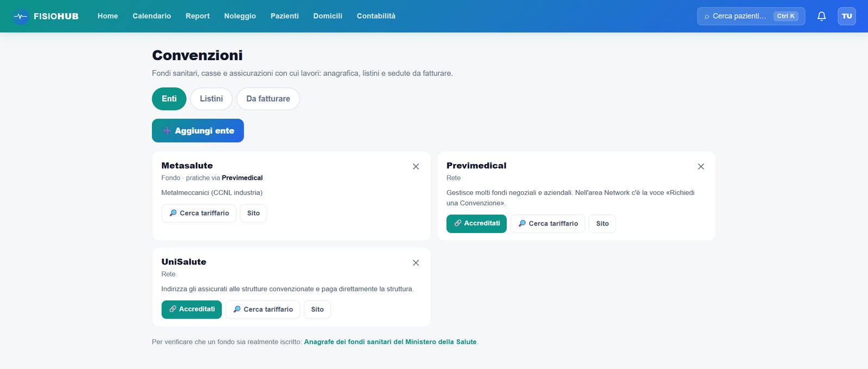Viewport: 868px width, 369px height.
Task: Click Cerca tariffario in the Previmedical card
Action: [548, 224]
